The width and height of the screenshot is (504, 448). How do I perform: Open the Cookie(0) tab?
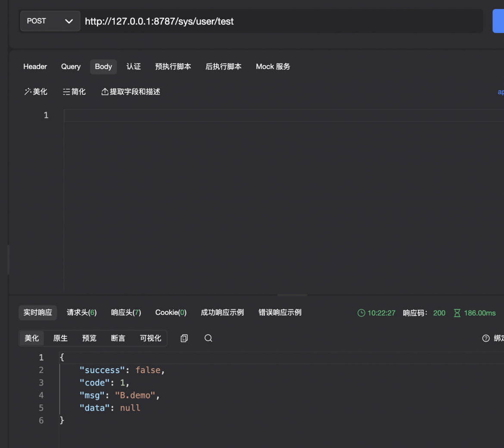pyautogui.click(x=171, y=313)
